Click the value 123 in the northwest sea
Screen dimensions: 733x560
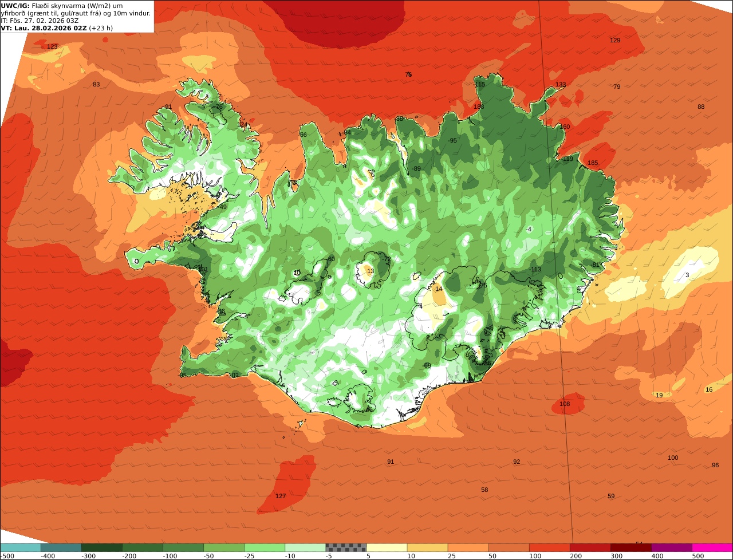point(52,46)
